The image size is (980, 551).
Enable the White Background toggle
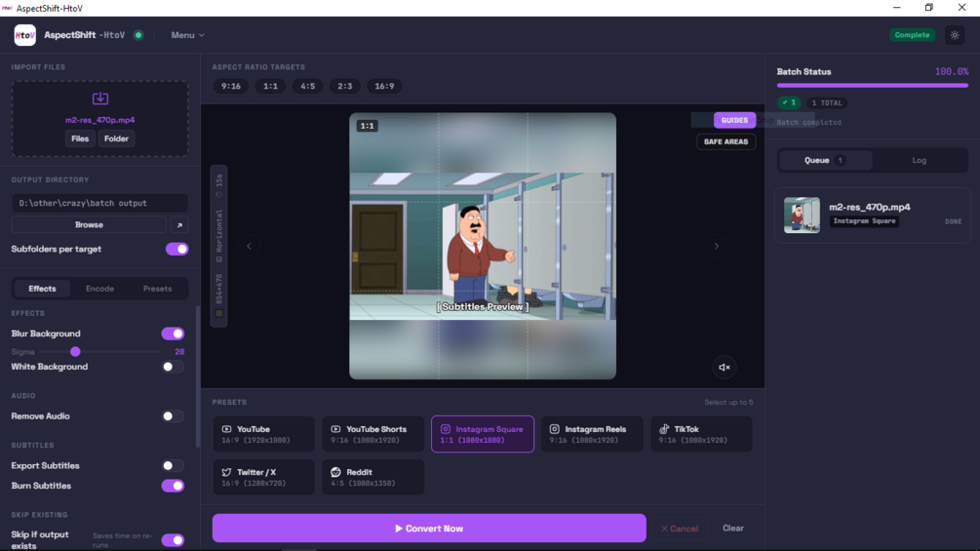(173, 367)
